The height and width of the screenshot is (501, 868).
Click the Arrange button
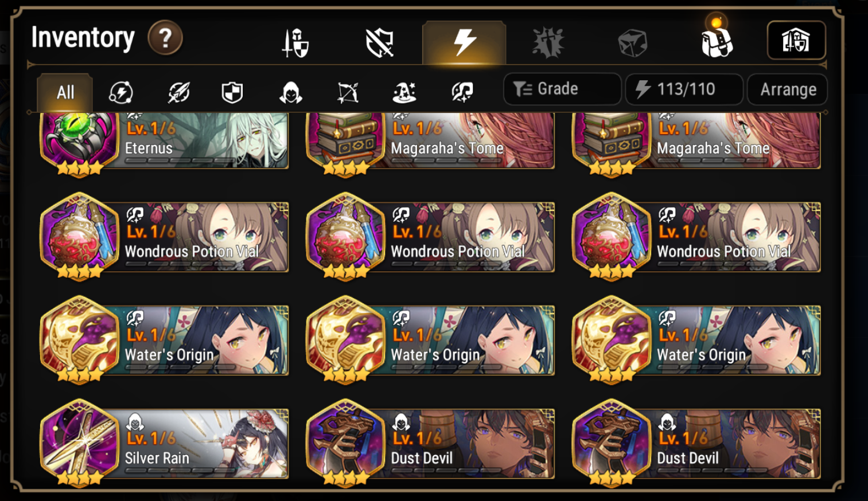point(788,89)
